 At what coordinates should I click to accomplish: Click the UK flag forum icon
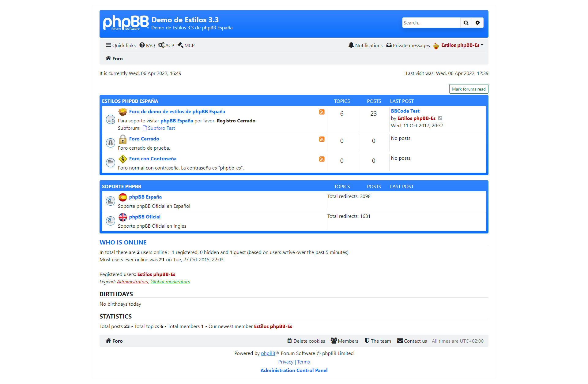123,217
